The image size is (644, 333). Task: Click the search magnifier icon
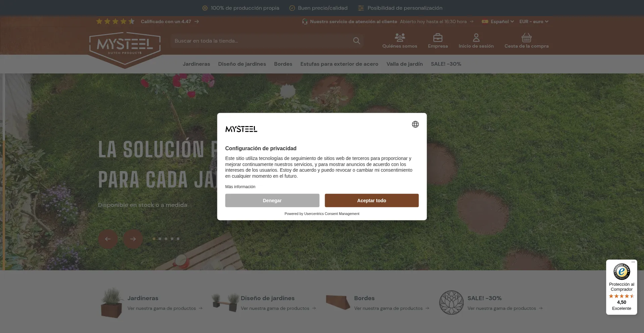357,41
